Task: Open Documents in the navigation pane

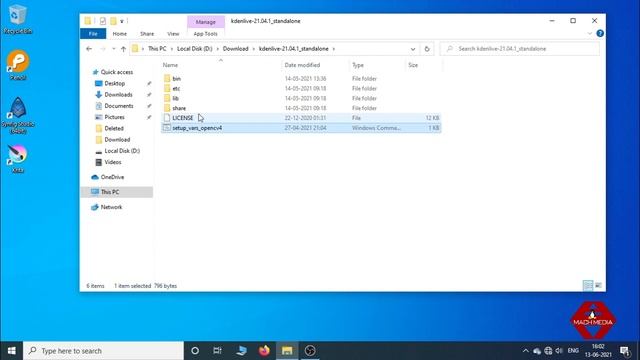Action: pos(118,106)
